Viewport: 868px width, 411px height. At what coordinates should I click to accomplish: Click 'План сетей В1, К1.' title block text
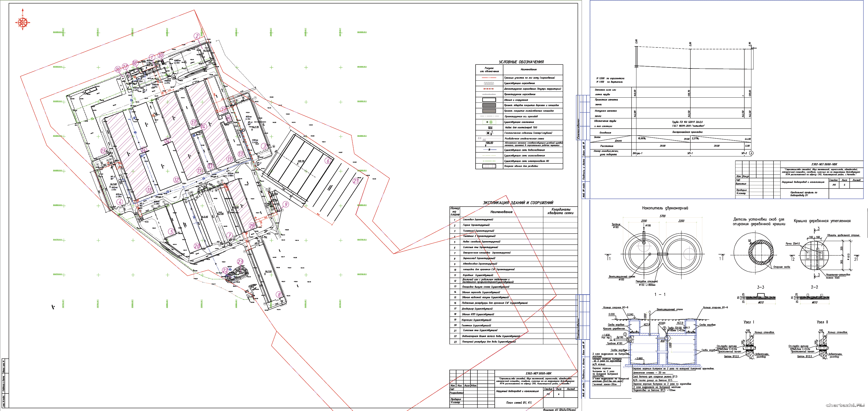[x=519, y=402]
